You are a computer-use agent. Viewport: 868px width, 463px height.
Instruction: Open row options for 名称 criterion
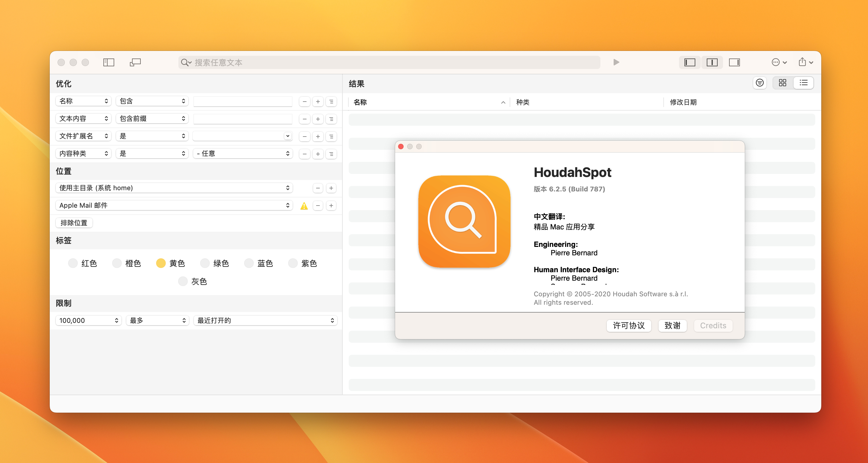point(331,101)
